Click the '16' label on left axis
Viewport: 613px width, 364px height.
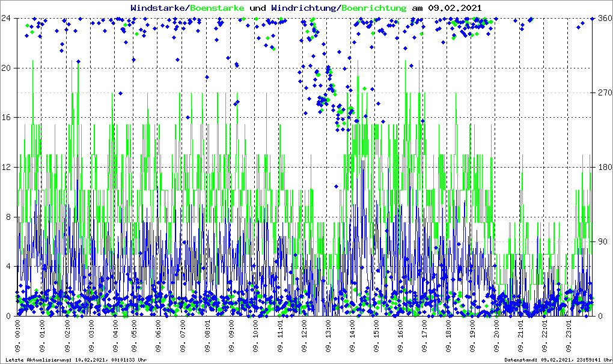tap(8, 118)
